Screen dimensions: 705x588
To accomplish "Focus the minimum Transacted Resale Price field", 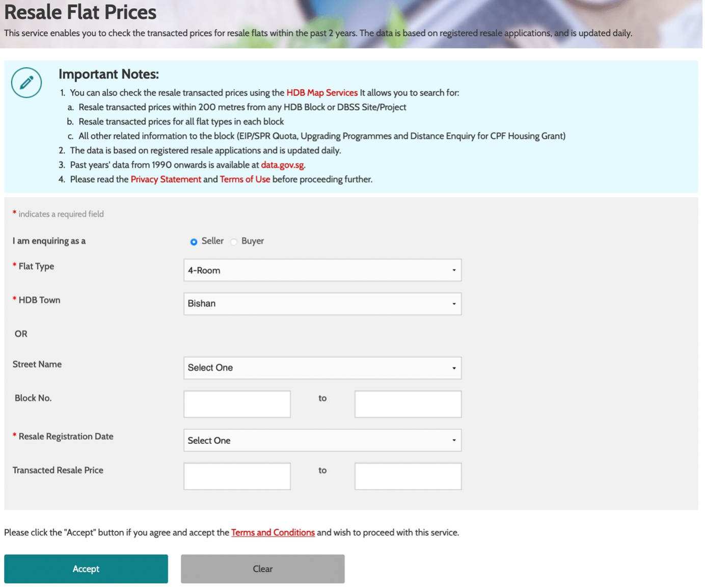I will [237, 477].
